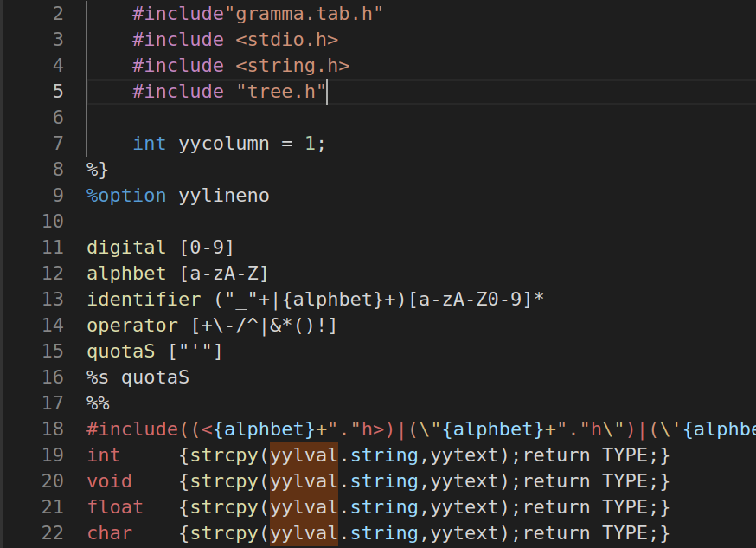This screenshot has width=756, height=548.
Task: Click highlighted yylval on the void line
Action: coord(304,481)
